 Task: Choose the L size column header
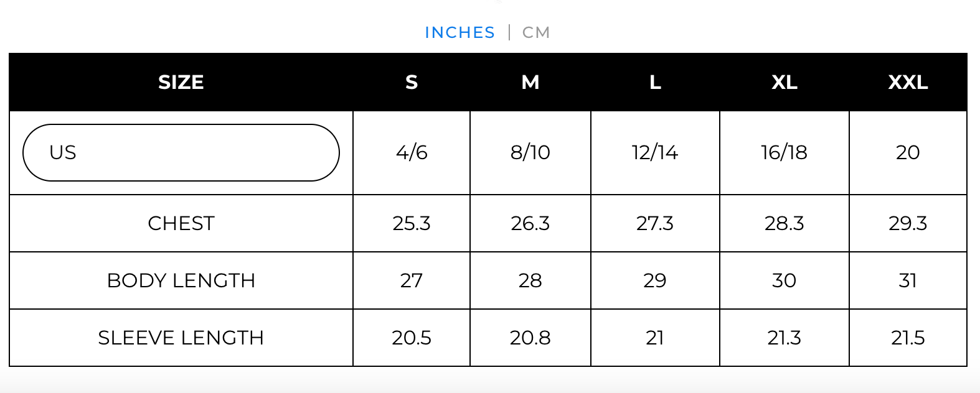click(x=655, y=82)
